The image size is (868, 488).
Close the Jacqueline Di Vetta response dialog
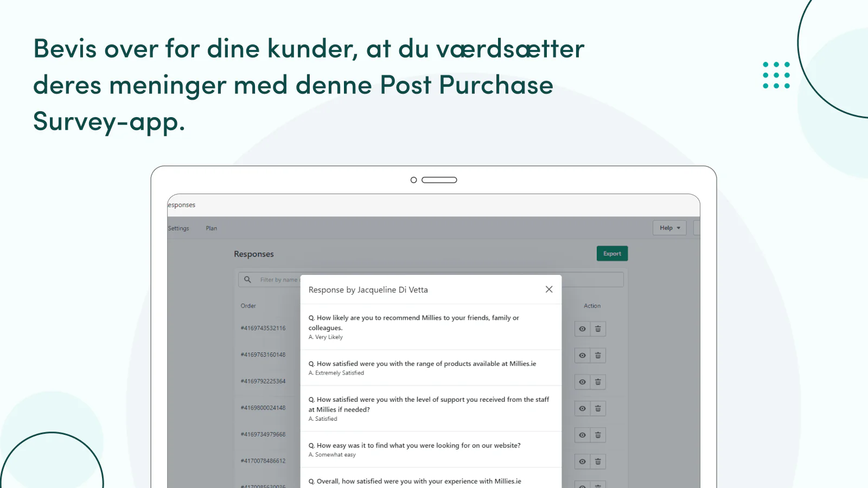click(x=549, y=290)
